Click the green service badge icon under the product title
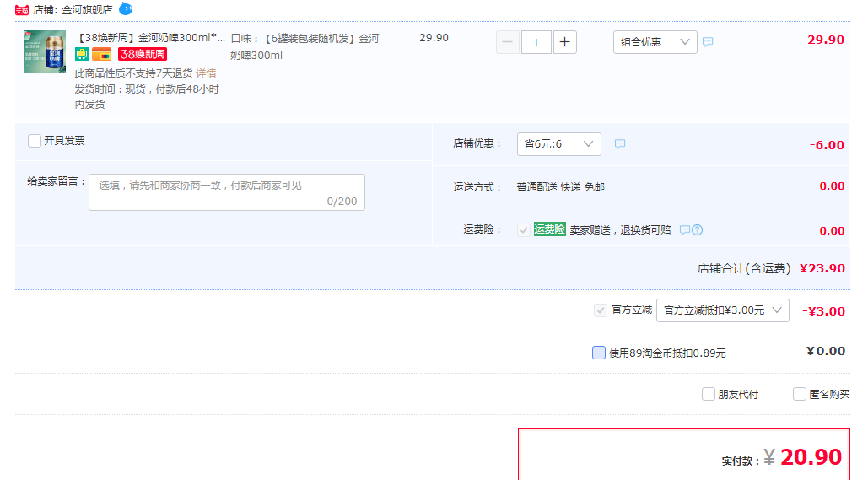The height and width of the screenshot is (480, 868). (x=81, y=54)
